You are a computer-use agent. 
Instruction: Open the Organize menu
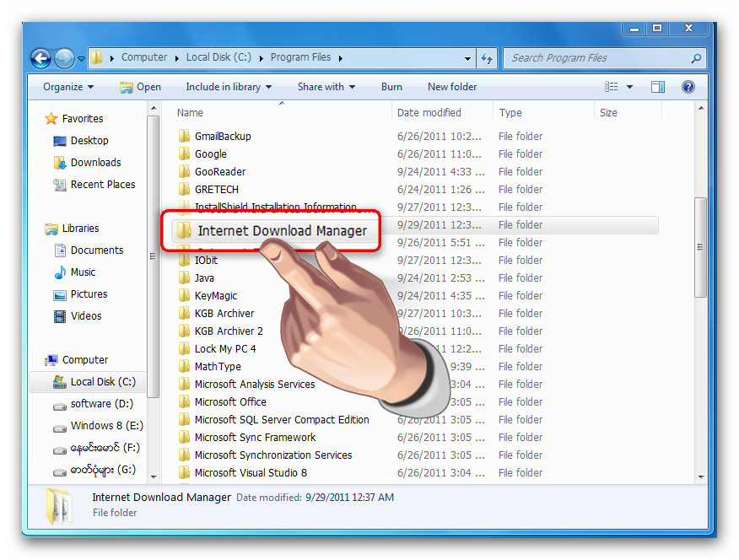click(68, 87)
